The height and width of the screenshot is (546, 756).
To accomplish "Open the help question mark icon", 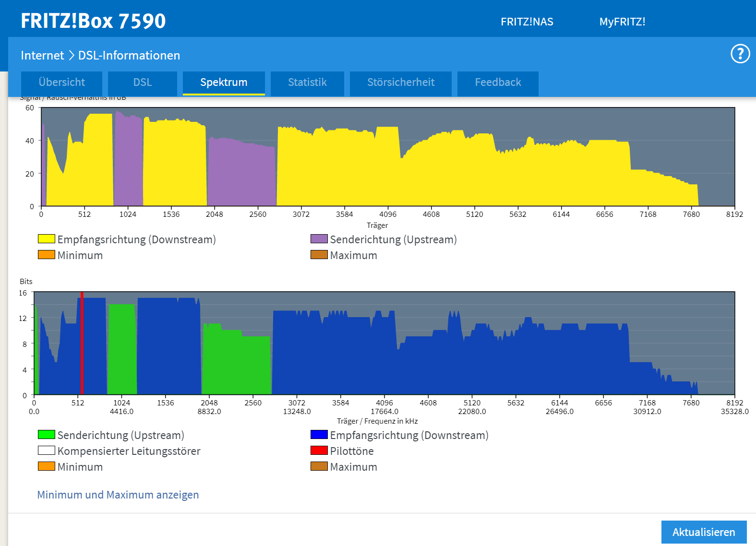I will (x=740, y=54).
